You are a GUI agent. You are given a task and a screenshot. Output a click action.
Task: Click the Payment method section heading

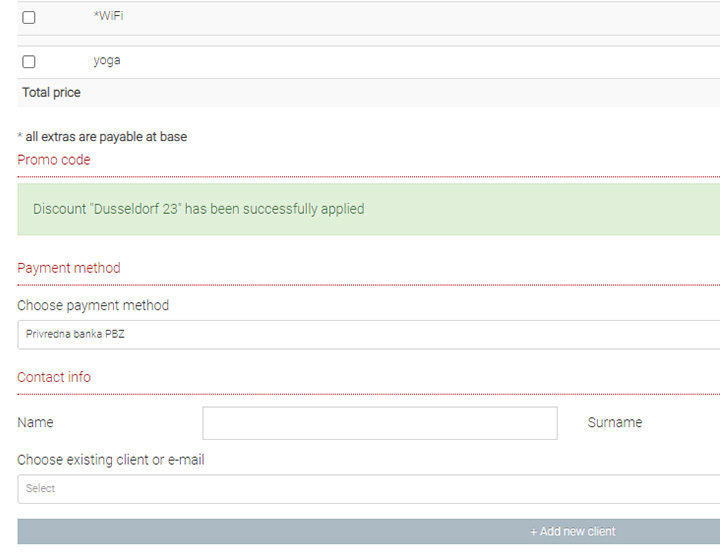(x=69, y=268)
